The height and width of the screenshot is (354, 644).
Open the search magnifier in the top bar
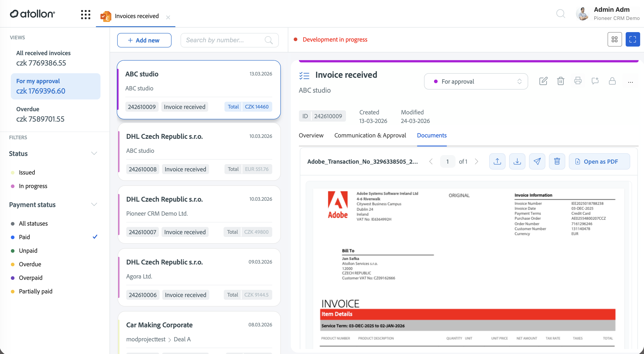[561, 14]
